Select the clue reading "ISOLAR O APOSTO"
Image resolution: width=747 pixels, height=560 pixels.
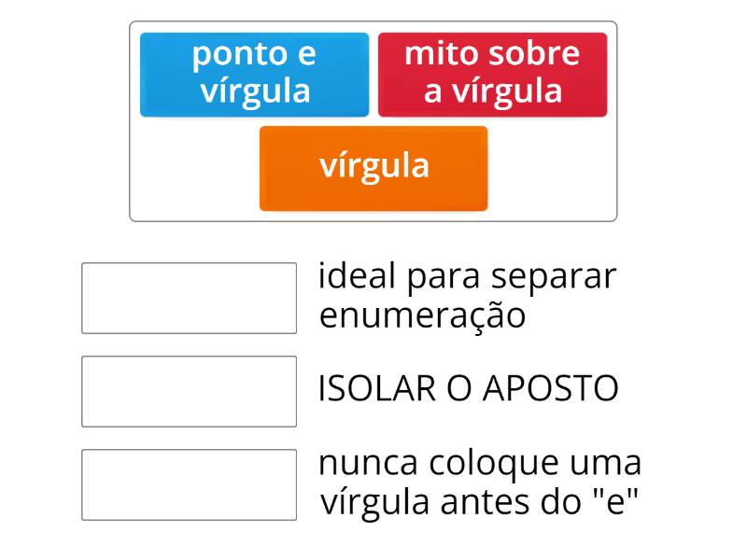(469, 386)
